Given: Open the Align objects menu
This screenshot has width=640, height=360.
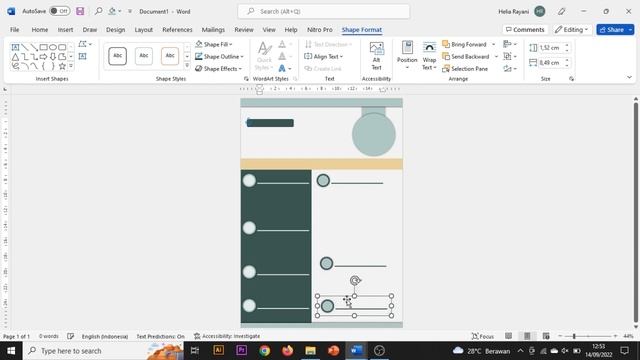Looking at the screenshot, I should tap(510, 44).
